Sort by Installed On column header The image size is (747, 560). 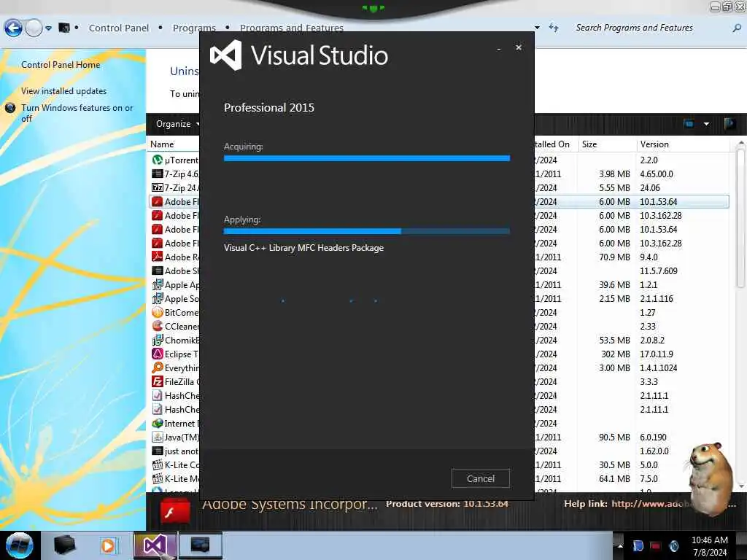556,144
